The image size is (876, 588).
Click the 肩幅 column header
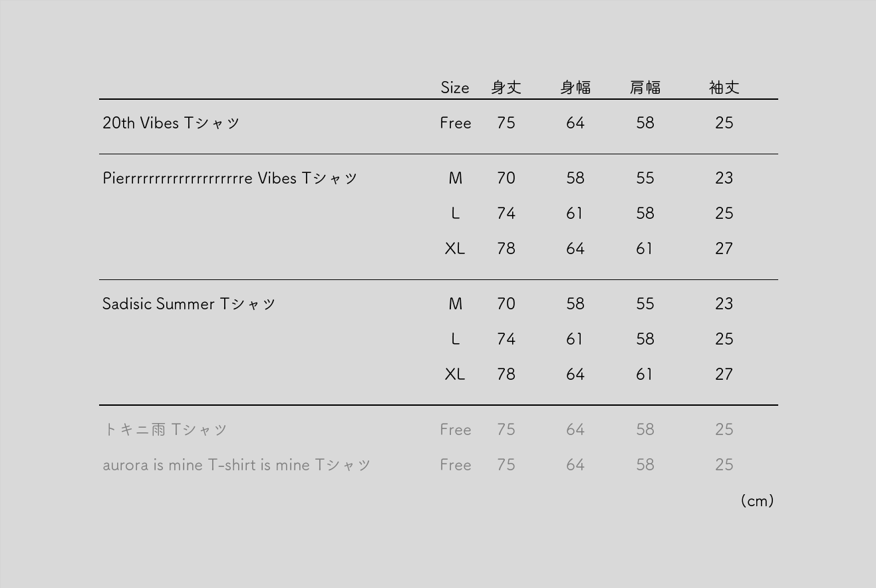point(645,88)
